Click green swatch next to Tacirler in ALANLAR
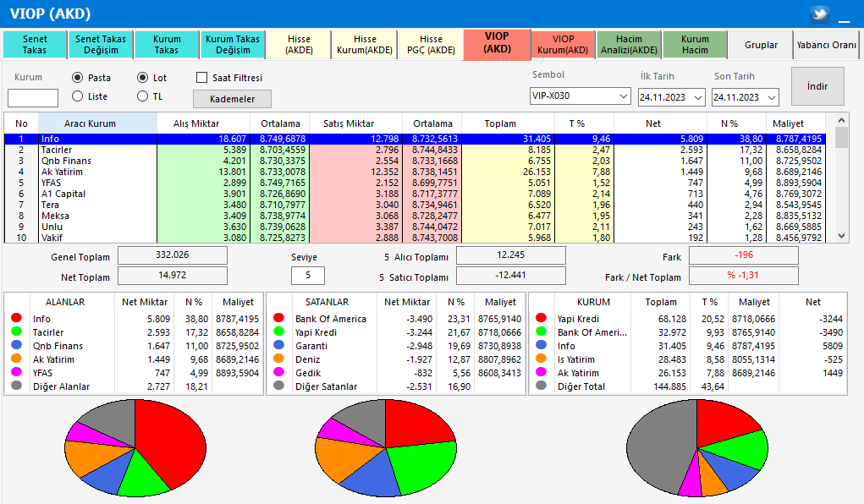 [16, 331]
